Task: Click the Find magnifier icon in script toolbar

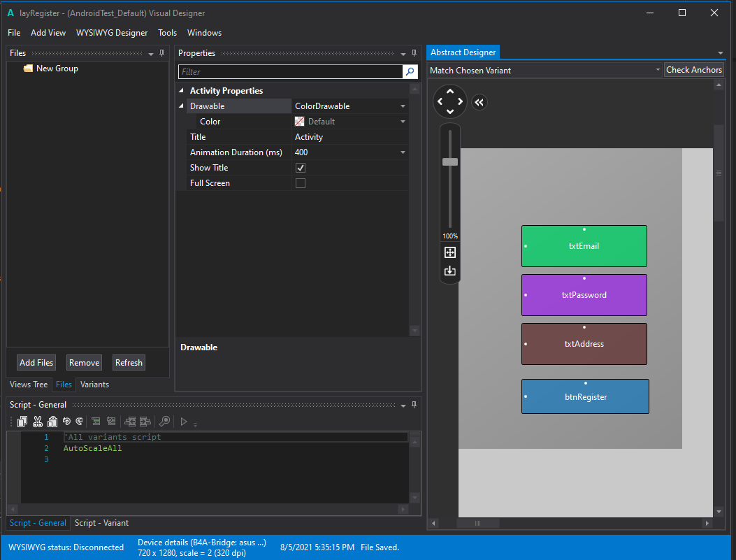Action: [164, 422]
